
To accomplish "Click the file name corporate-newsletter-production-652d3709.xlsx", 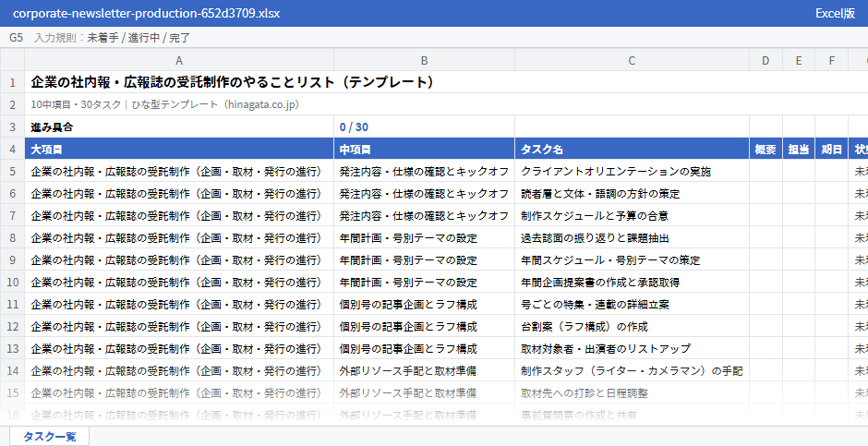I will 146,13.
